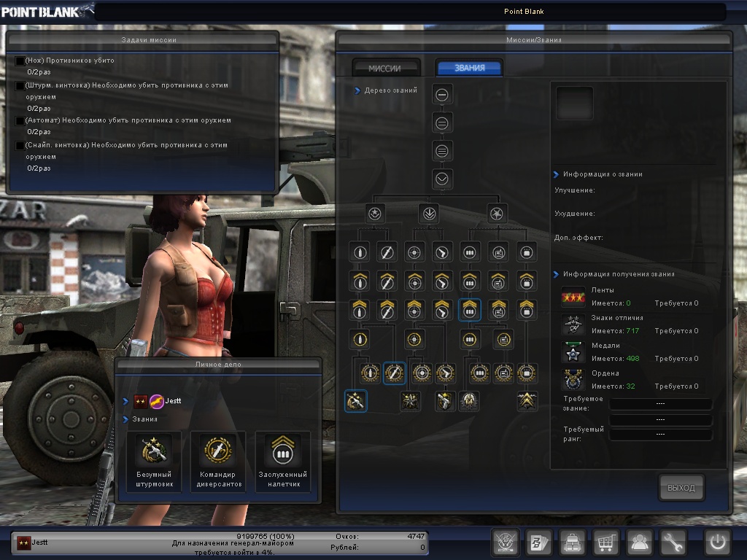
Task: Select the plain crosshair rank icon
Action: (x=414, y=252)
